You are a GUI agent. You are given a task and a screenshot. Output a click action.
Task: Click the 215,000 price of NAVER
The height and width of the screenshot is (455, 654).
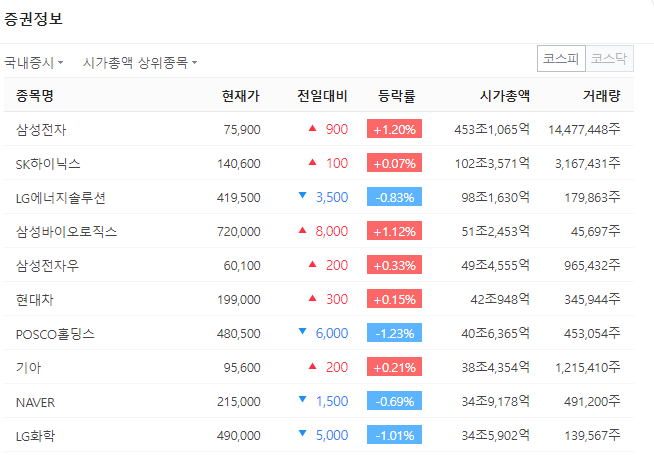239,402
